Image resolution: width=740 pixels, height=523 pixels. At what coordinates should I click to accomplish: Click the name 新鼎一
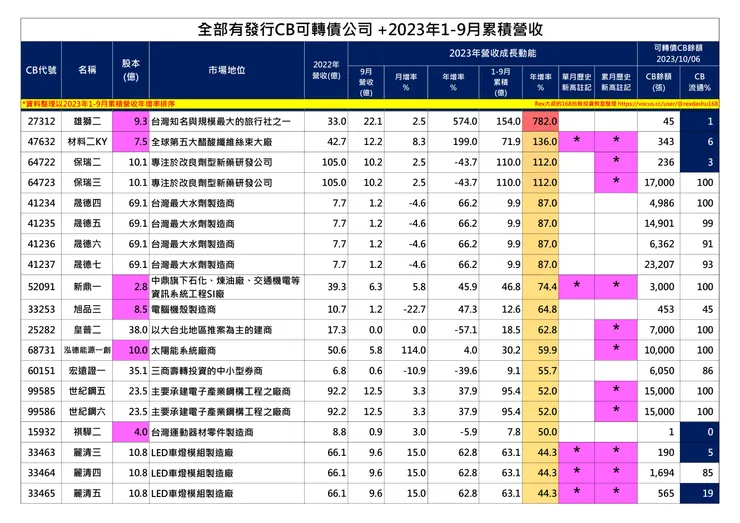coord(87,287)
